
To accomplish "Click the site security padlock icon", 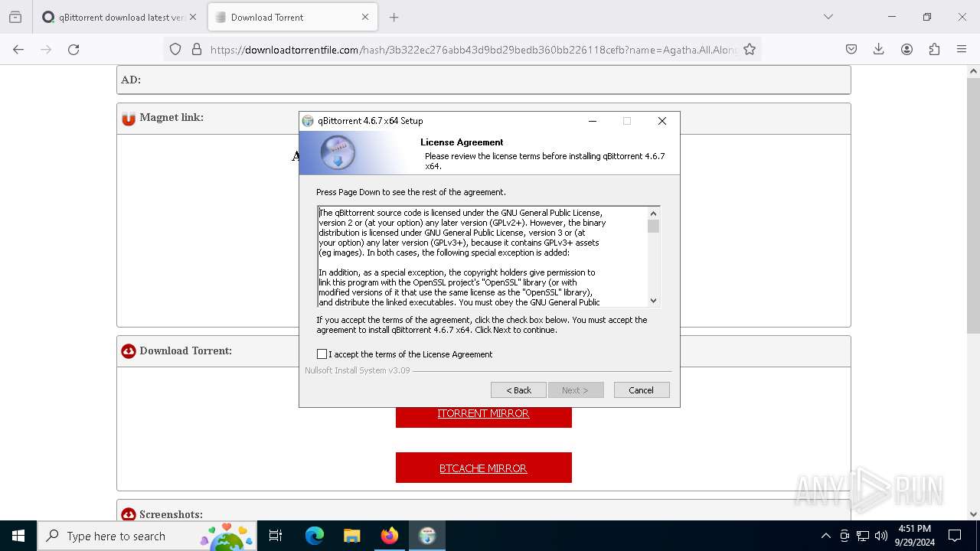I will (x=197, y=49).
